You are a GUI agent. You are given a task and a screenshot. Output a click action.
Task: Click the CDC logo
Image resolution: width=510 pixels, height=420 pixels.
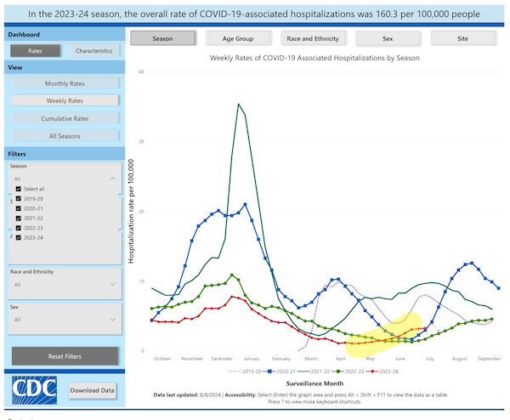point(35,390)
